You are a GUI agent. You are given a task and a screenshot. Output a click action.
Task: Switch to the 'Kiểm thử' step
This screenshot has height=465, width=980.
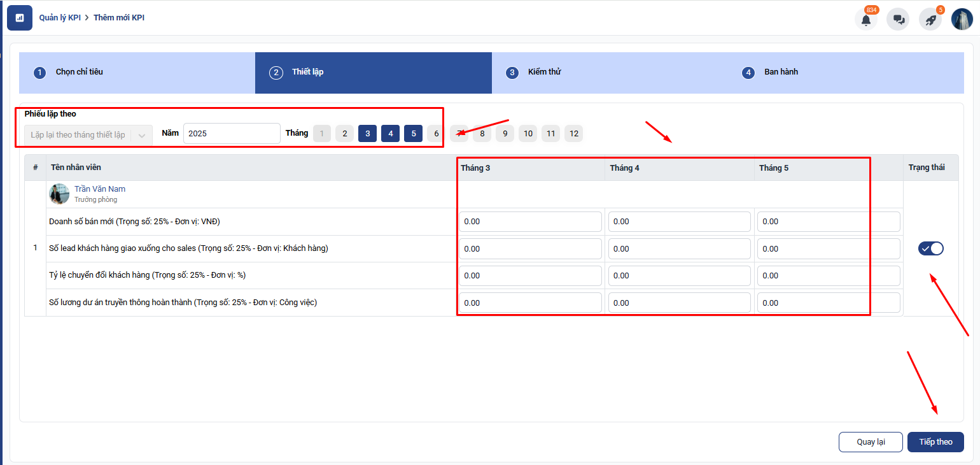coord(544,72)
